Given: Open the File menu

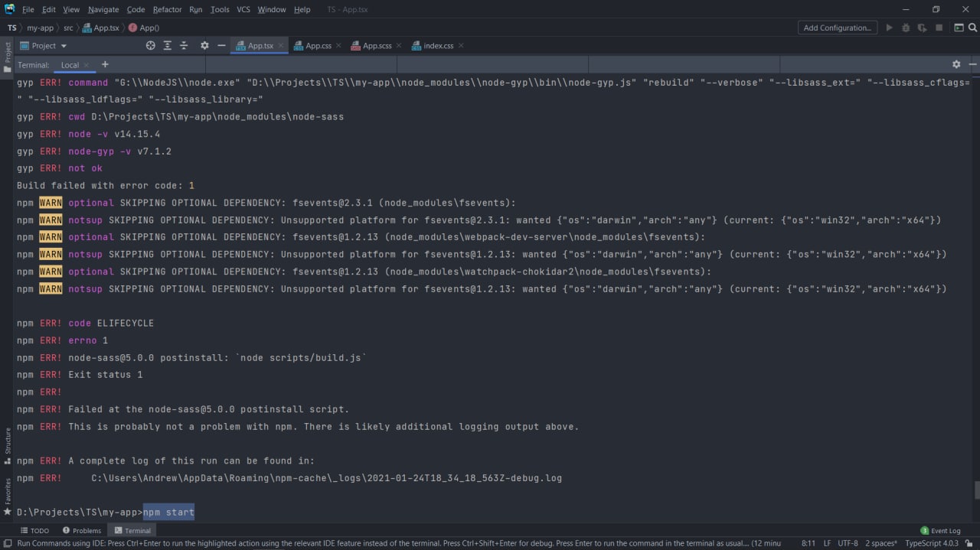Looking at the screenshot, I should [28, 9].
